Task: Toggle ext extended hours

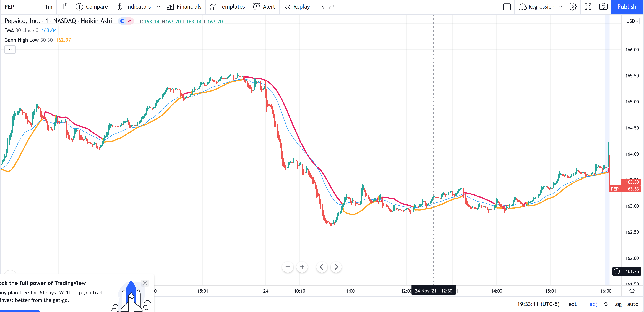Action: 572,304
